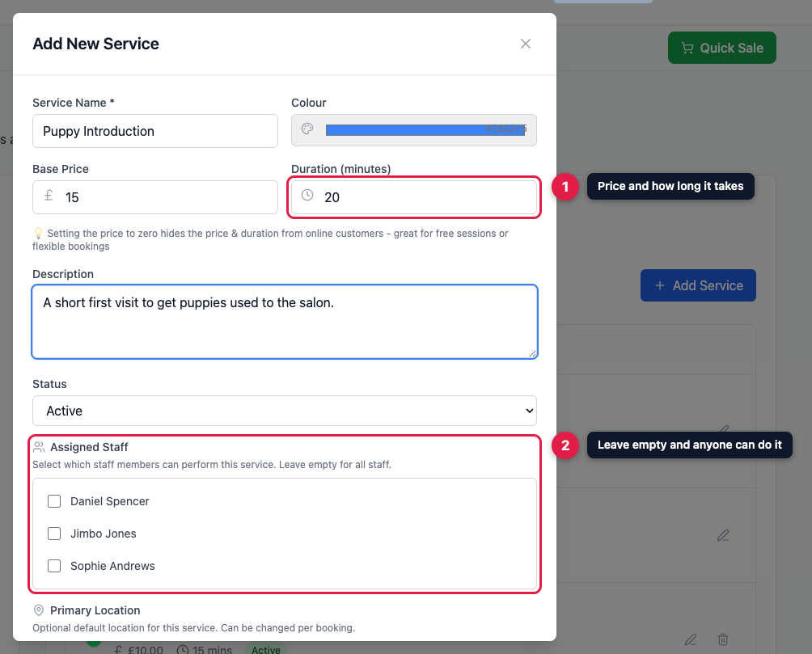The height and width of the screenshot is (654, 812).
Task: Click the Status dropdown chevron arrow
Action: [x=529, y=411]
